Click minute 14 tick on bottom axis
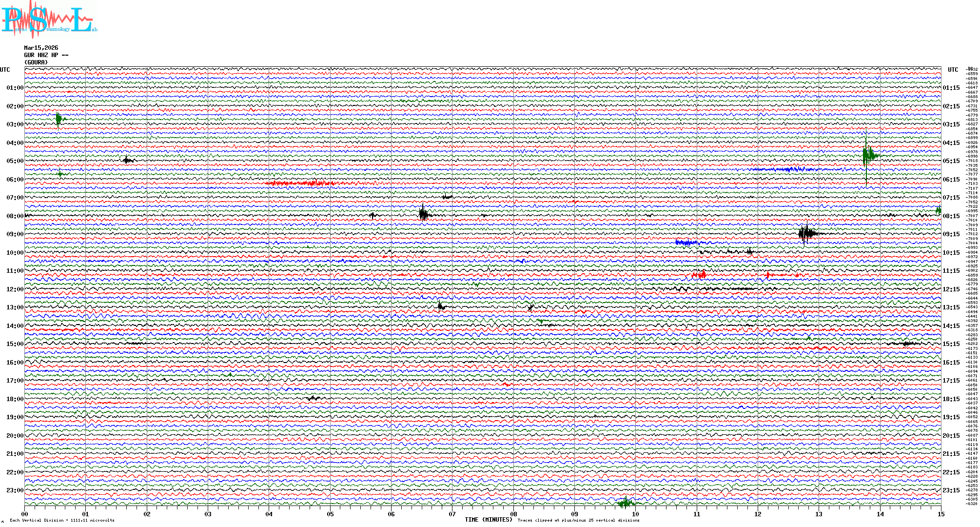 (x=880, y=514)
